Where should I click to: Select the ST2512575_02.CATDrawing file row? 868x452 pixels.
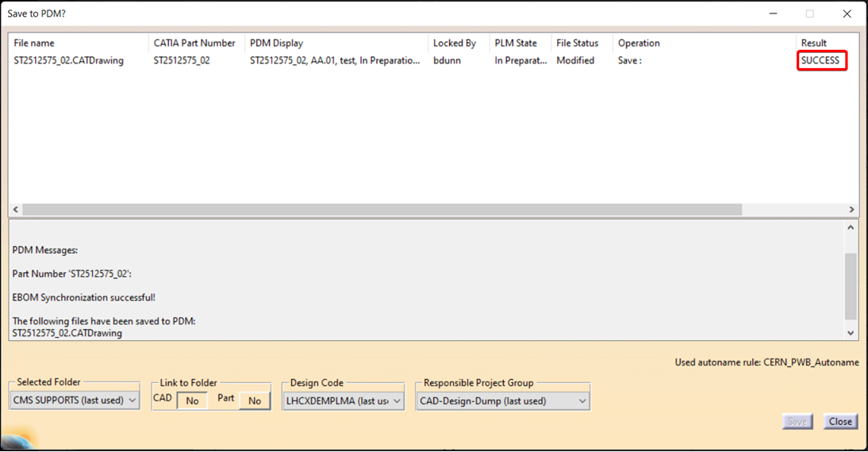[69, 60]
